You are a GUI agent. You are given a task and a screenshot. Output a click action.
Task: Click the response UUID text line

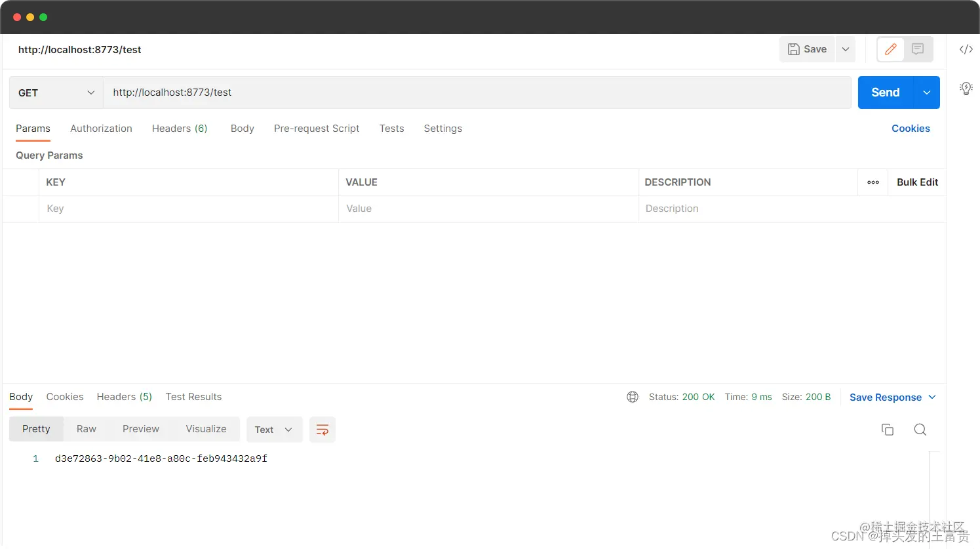(161, 458)
